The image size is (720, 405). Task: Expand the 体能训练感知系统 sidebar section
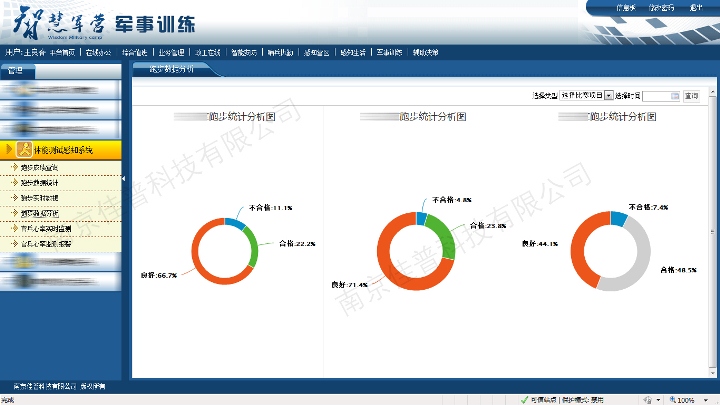tap(62, 150)
